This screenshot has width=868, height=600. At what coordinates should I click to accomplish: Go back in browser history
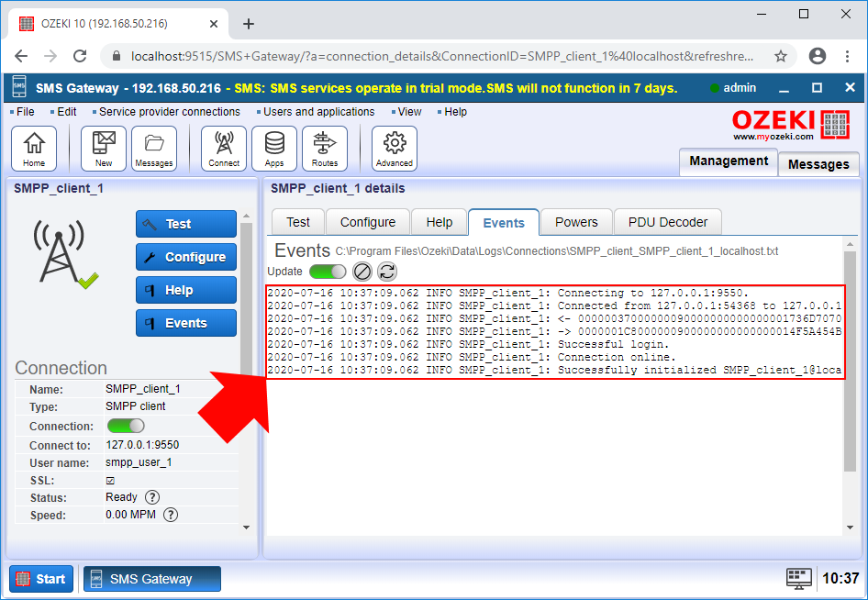coord(21,56)
